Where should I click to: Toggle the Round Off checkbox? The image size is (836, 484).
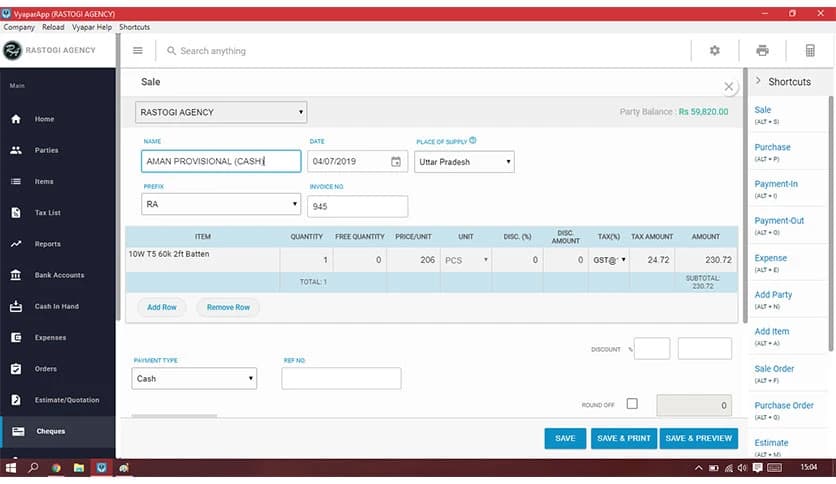[x=632, y=404]
